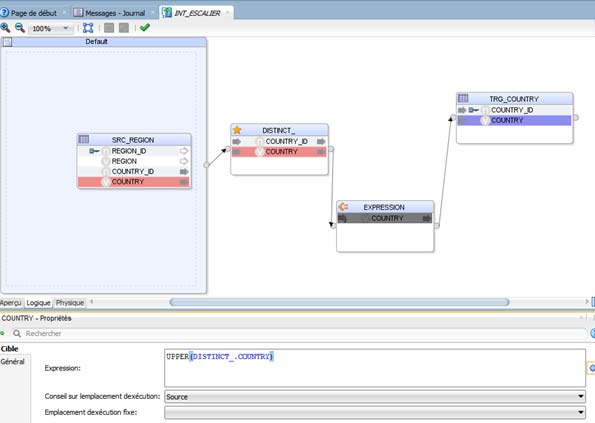The image size is (595, 423).
Task: Click the scrollbar right arrow
Action: (x=587, y=302)
